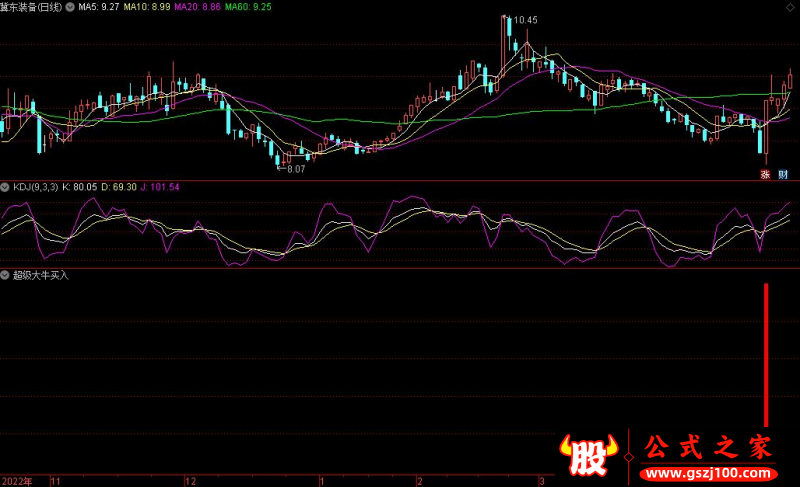Click the red 涨 marker icon
Screen dimensions: 800x487
[765, 173]
